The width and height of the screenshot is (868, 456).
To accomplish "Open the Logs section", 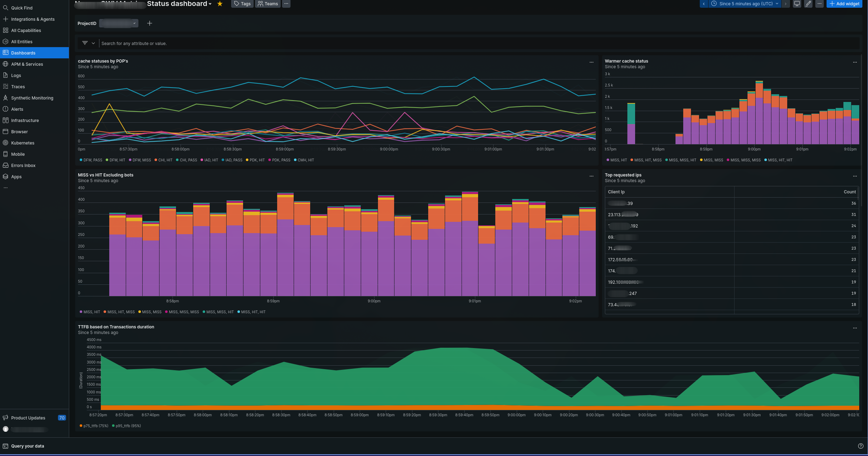I will (x=16, y=75).
